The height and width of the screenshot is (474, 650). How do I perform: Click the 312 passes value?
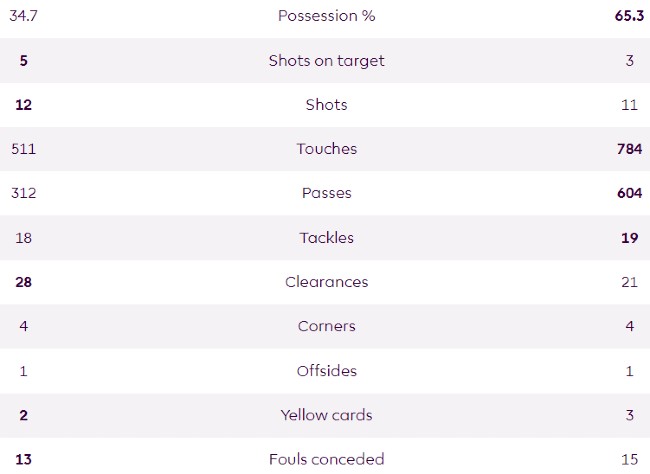pos(24,193)
